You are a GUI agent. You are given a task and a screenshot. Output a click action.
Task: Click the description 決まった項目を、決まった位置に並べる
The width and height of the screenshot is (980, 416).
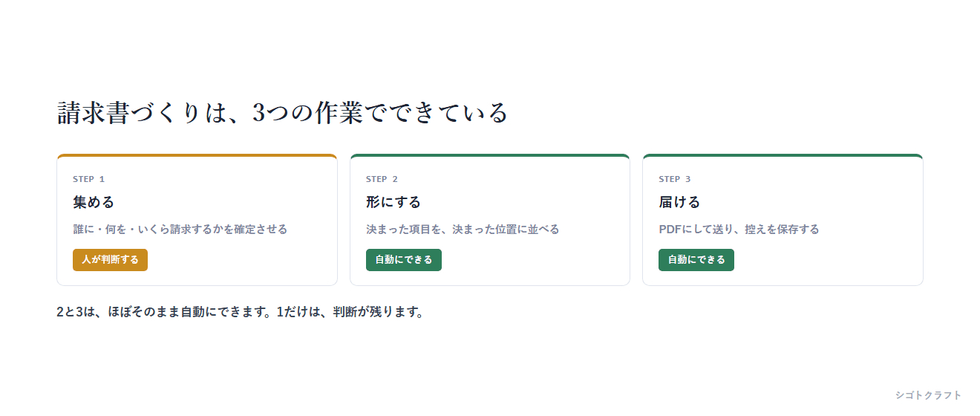click(463, 230)
